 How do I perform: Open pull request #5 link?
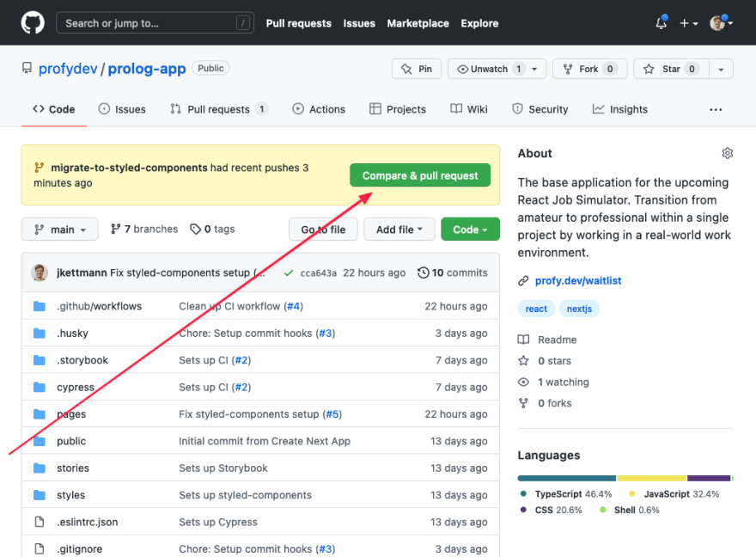(332, 414)
